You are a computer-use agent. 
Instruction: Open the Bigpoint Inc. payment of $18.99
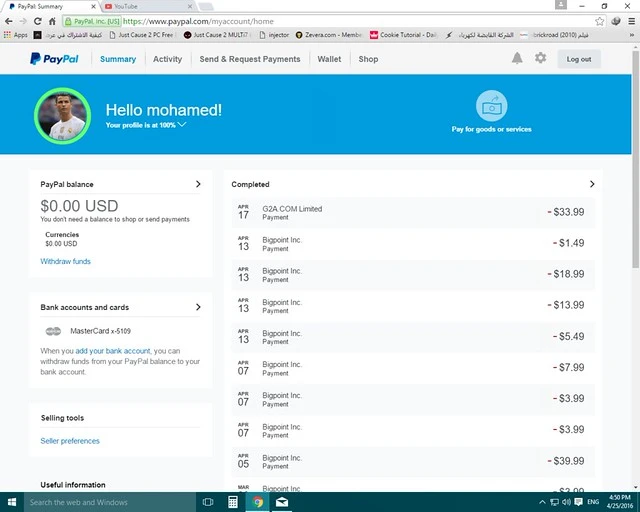point(413,274)
